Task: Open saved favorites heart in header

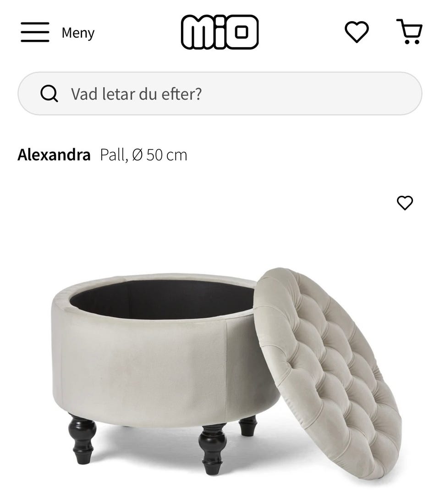Action: (357, 32)
